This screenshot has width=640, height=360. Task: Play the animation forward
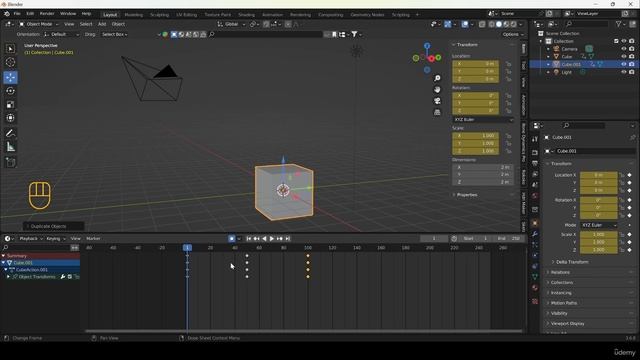coord(272,239)
